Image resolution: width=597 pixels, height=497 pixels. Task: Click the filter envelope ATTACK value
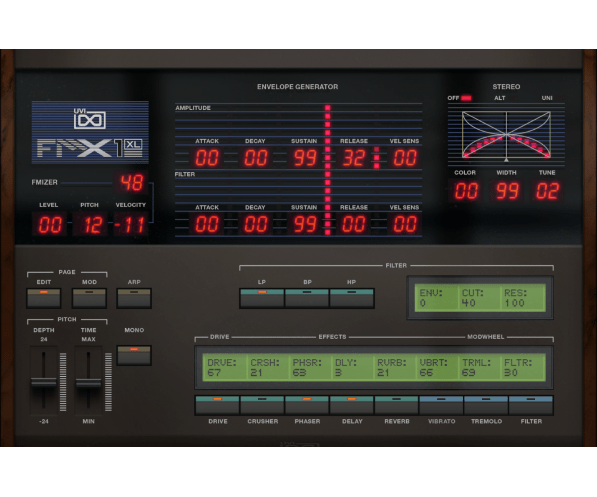pyautogui.click(x=207, y=224)
